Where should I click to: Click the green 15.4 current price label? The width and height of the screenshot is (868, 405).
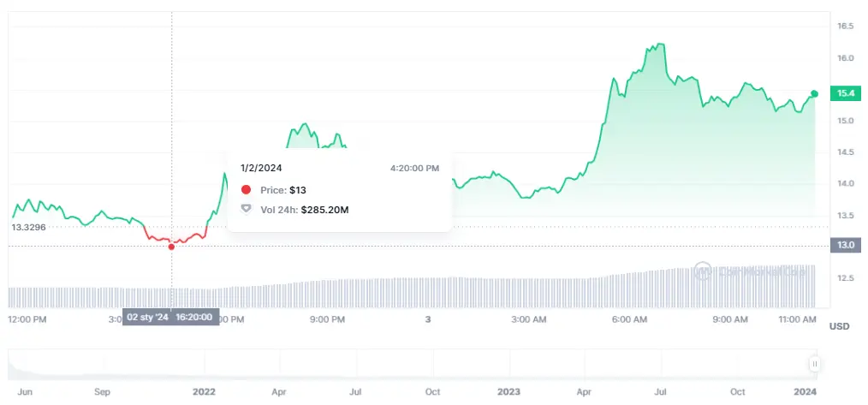point(847,93)
